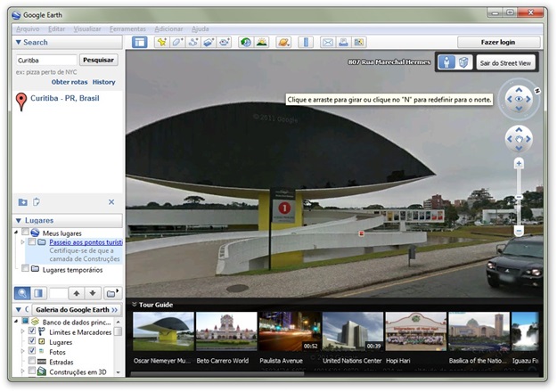This screenshot has width=557, height=392.
Task: Open the Ferramentas menu
Action: click(x=127, y=29)
